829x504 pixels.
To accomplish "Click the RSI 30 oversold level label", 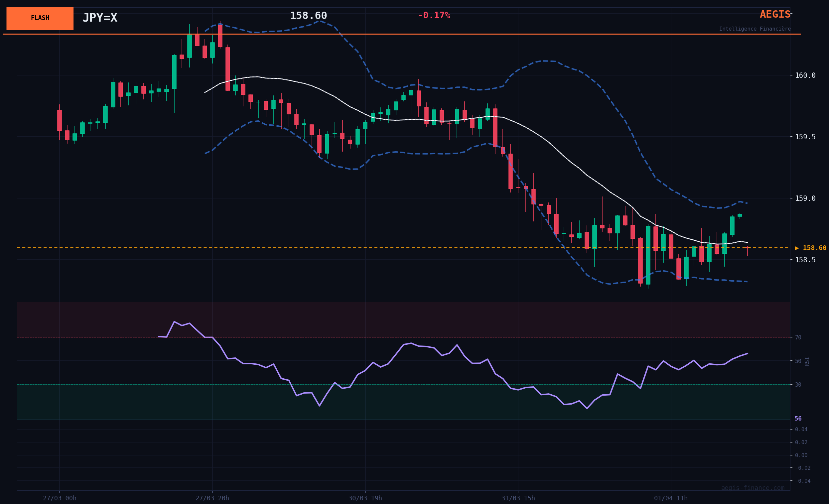I will click(798, 385).
